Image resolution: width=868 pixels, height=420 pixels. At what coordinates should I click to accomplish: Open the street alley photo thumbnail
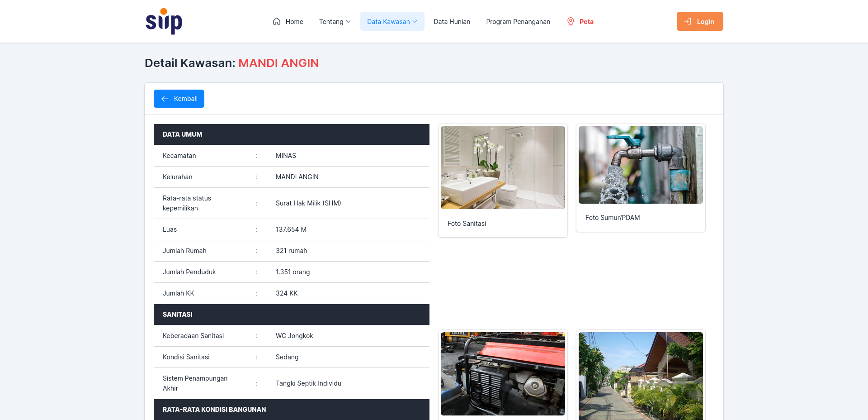pos(641,376)
